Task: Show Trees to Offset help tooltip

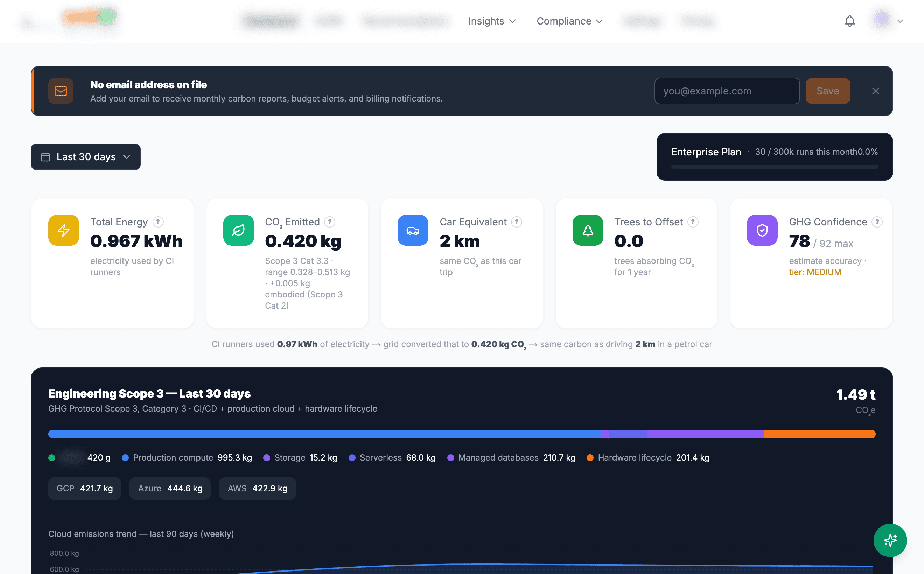Action: [x=693, y=222]
